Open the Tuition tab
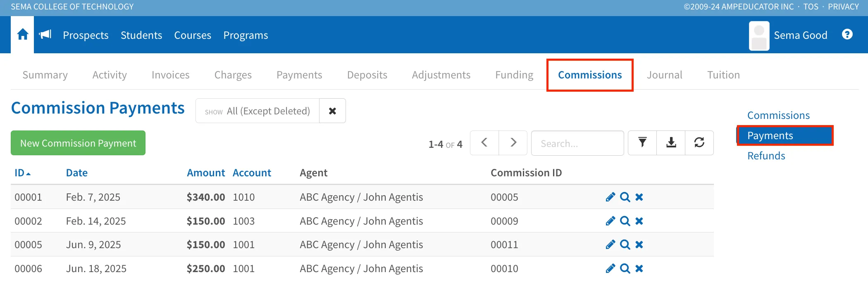 click(723, 75)
